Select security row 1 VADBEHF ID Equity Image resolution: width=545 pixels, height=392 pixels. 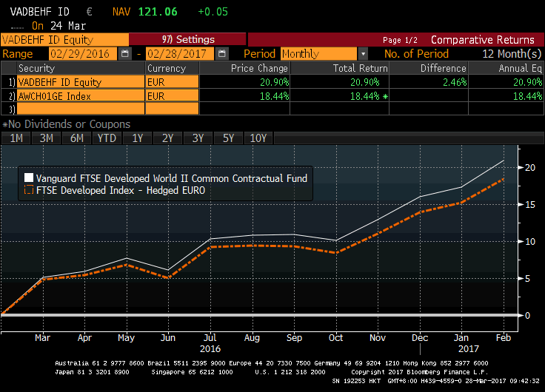pos(81,82)
